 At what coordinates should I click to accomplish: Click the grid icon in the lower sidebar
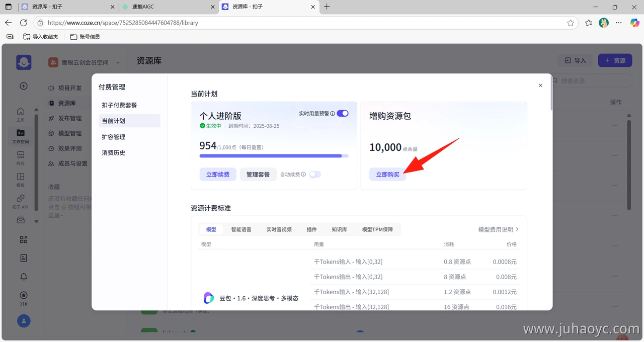(x=24, y=239)
